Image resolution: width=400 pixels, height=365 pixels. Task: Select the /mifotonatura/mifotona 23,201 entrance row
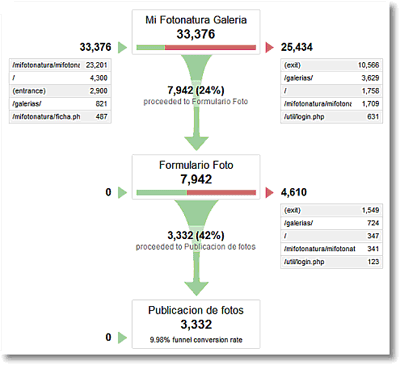pos(60,65)
